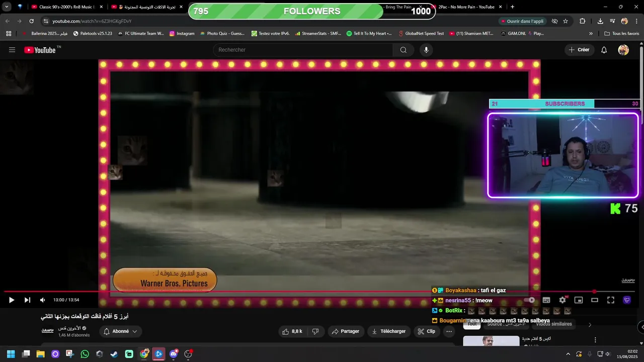Enter full screen mode
This screenshot has width=644, height=362.
[x=611, y=300]
